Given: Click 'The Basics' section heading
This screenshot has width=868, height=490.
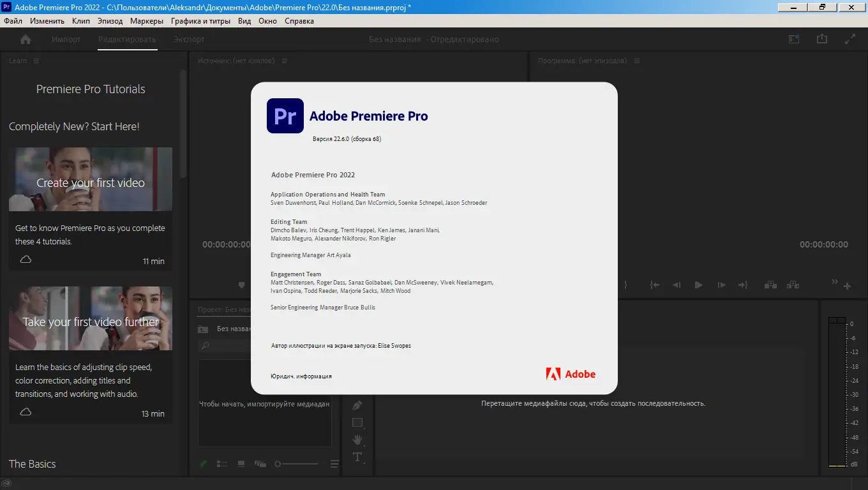Looking at the screenshot, I should pyautogui.click(x=33, y=464).
